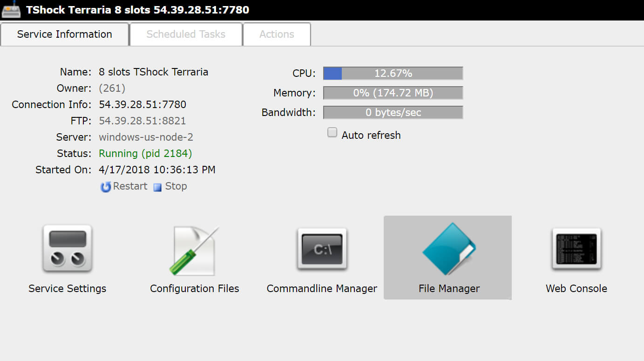The height and width of the screenshot is (361, 644).
Task: Open the Service Settings icon
Action: click(68, 249)
